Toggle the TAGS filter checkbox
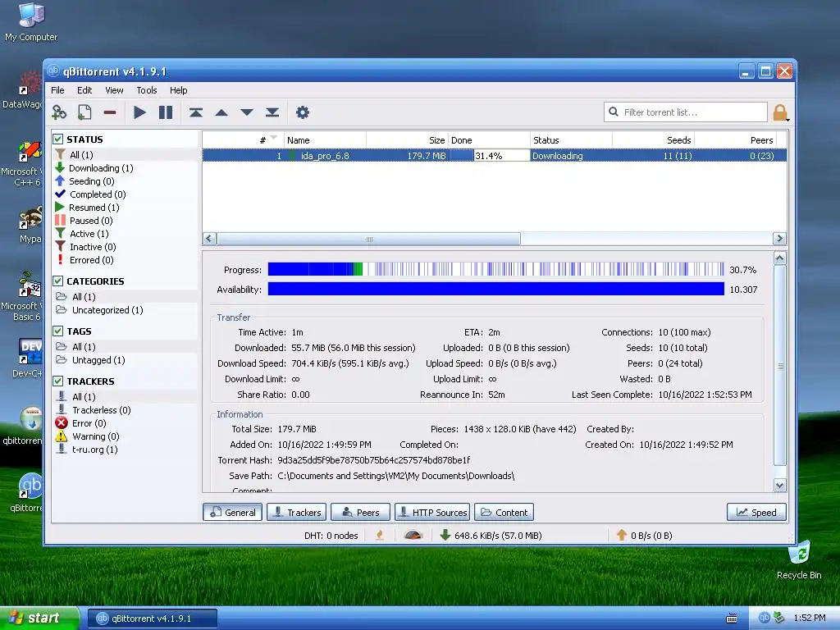840x630 pixels. click(58, 331)
